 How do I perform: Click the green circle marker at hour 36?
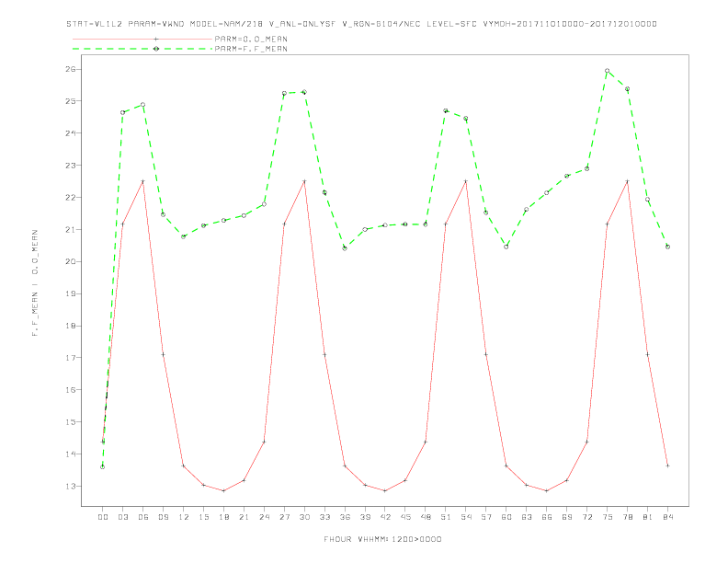point(345,248)
